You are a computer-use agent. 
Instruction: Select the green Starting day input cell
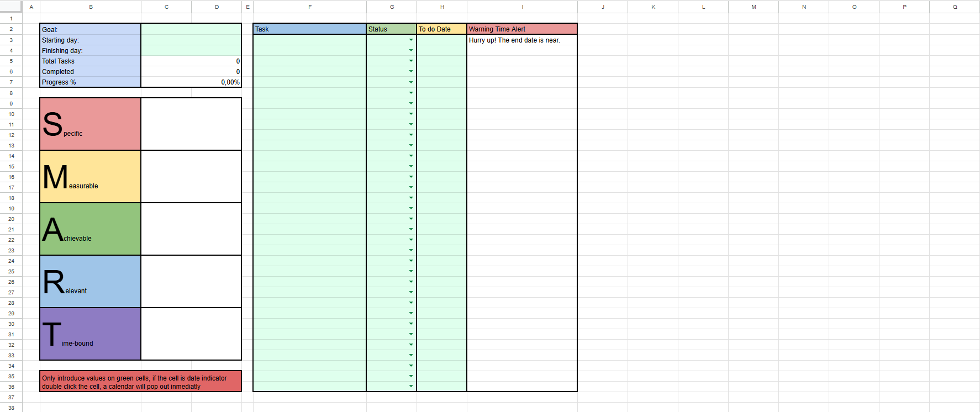coord(191,40)
